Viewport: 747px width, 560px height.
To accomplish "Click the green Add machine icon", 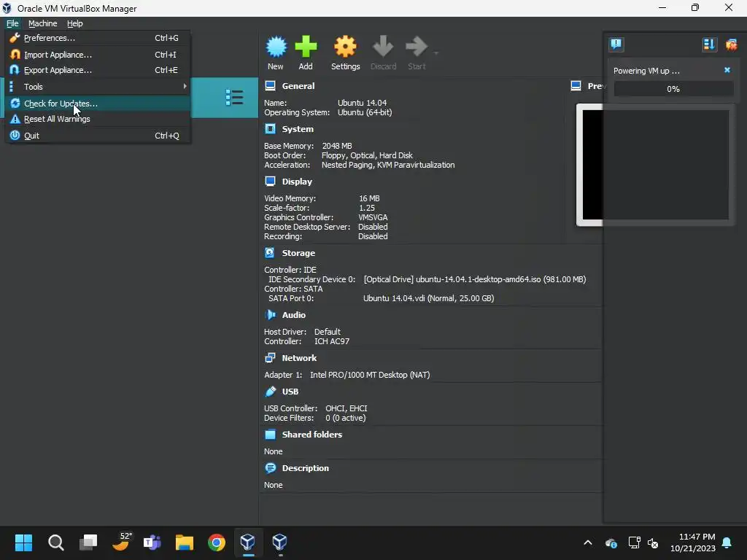I will [x=306, y=47].
